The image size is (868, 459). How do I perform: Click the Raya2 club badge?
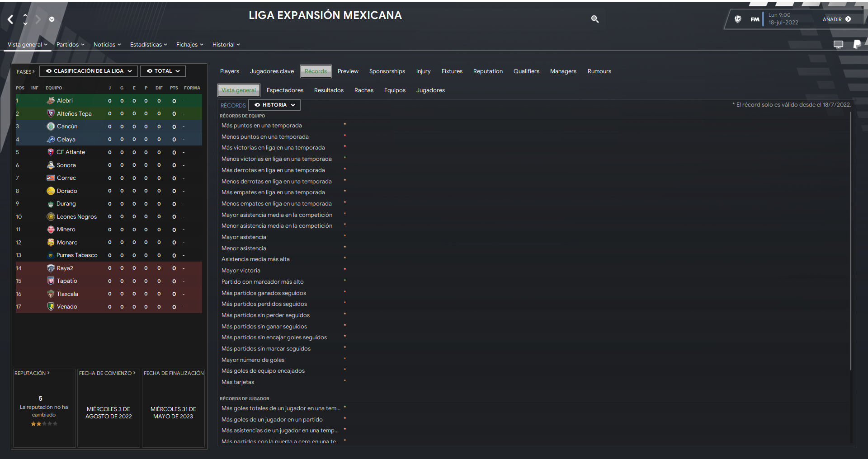pyautogui.click(x=51, y=268)
